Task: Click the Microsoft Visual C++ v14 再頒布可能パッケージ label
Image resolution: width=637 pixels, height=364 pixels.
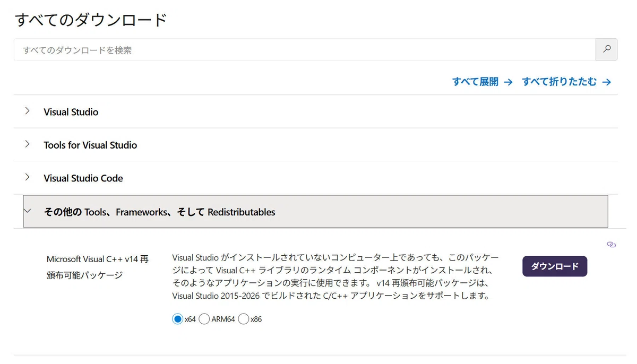Action: coord(98,267)
